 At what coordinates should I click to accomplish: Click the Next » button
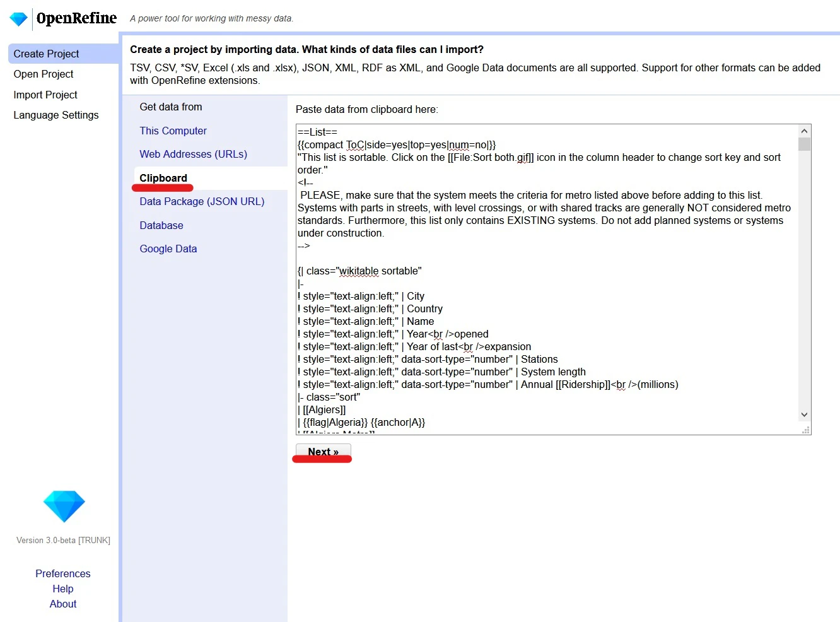tap(324, 452)
